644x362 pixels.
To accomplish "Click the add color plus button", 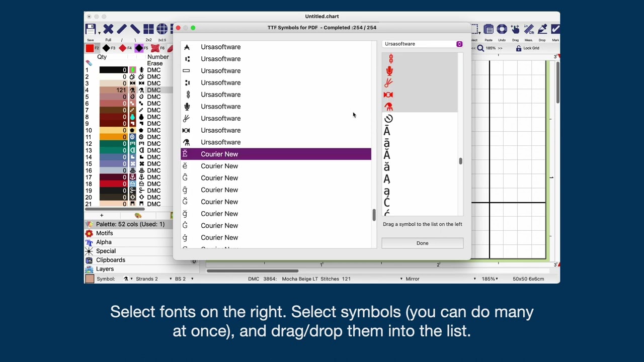I will 102,215.
